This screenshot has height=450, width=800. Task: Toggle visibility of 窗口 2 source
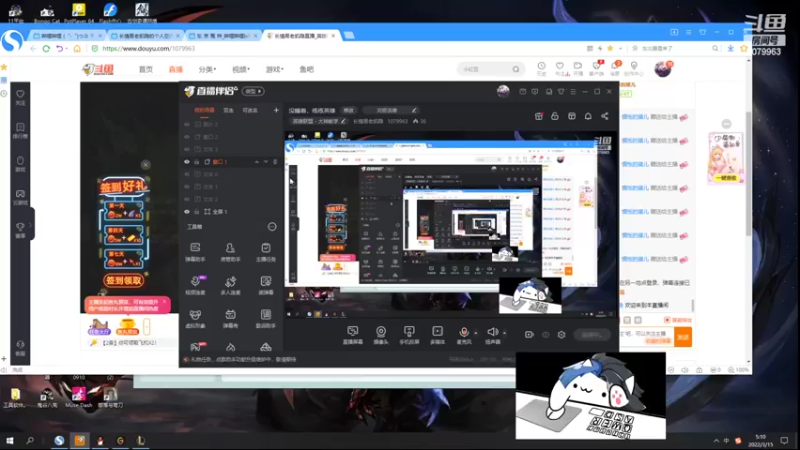click(187, 137)
